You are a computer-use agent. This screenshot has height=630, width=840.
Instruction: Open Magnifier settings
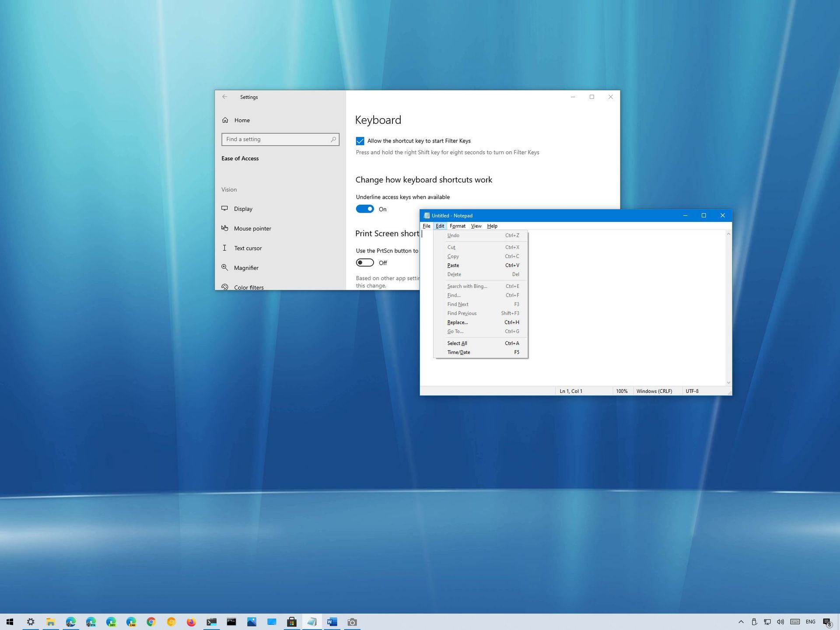tap(246, 267)
